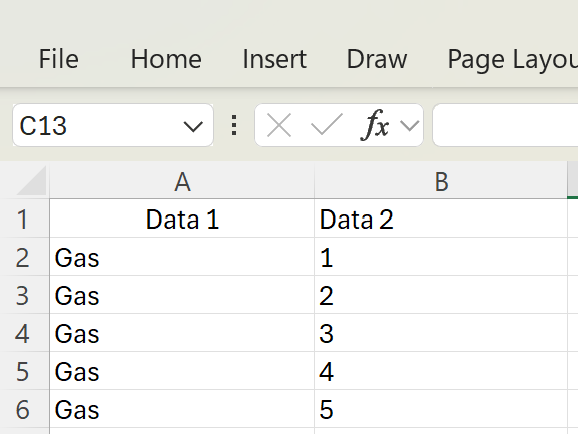Screen dimensions: 578x434
Task: Click the three-dot name box resize handle
Action: 234,125
